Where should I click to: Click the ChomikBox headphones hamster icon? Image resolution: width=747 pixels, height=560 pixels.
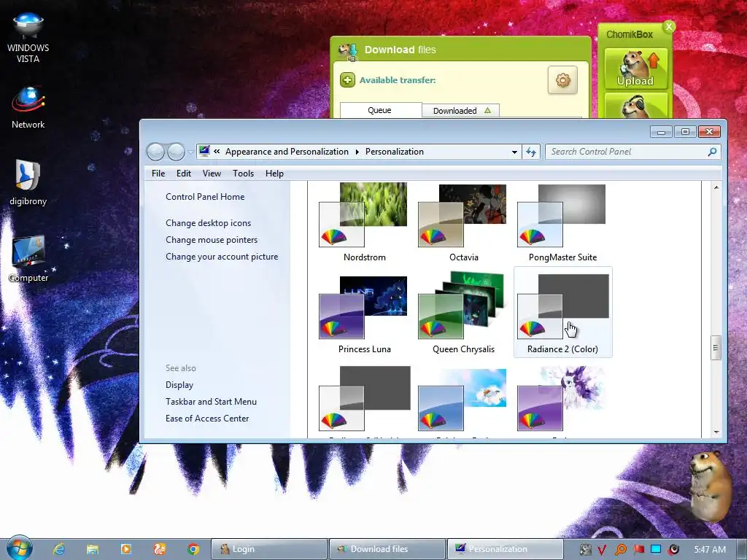(635, 105)
